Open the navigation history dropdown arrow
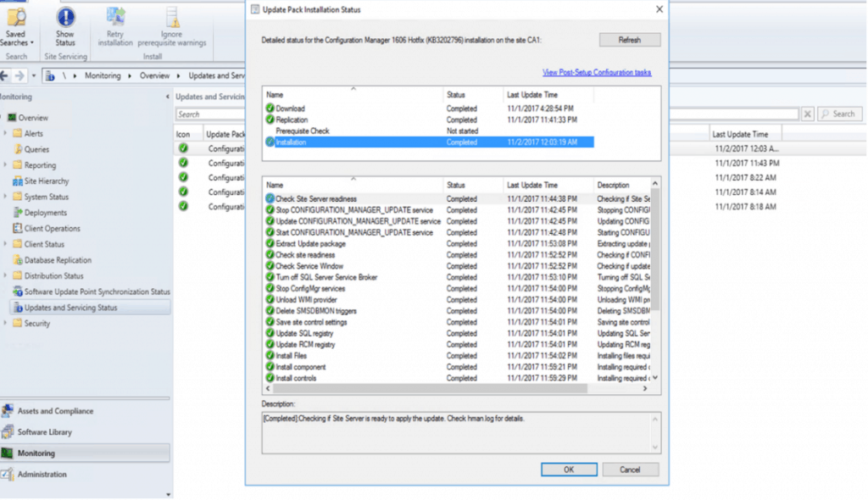868x500 pixels. tap(34, 75)
